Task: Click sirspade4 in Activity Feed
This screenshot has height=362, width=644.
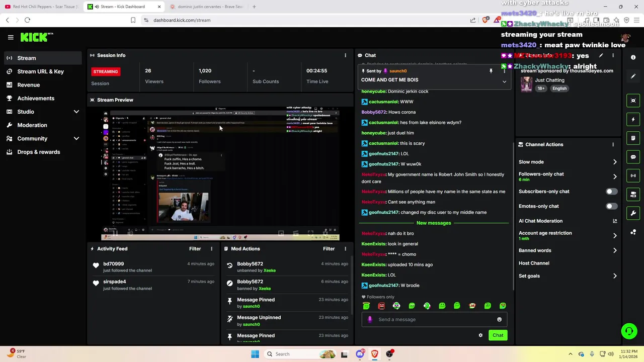Action: tap(114, 282)
